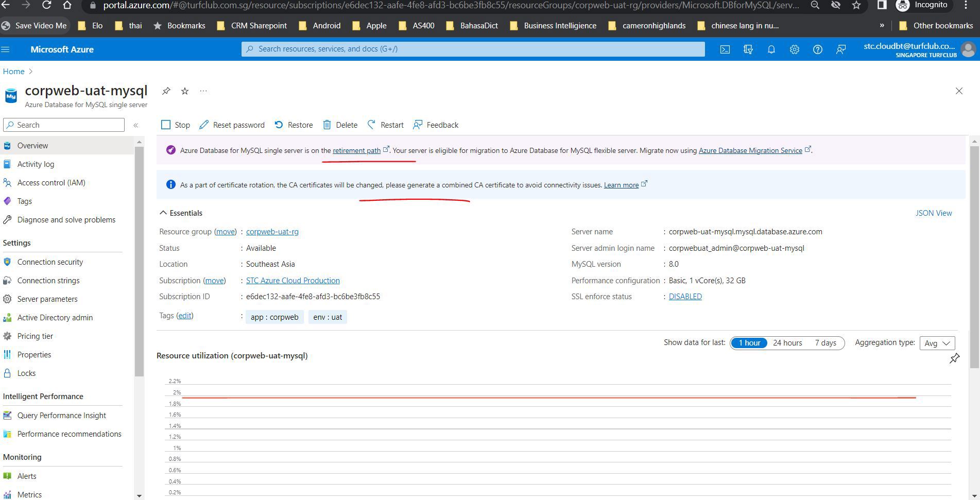Star corpweb-uat-mysql as favorite
The width and height of the screenshot is (980, 500).
(184, 91)
